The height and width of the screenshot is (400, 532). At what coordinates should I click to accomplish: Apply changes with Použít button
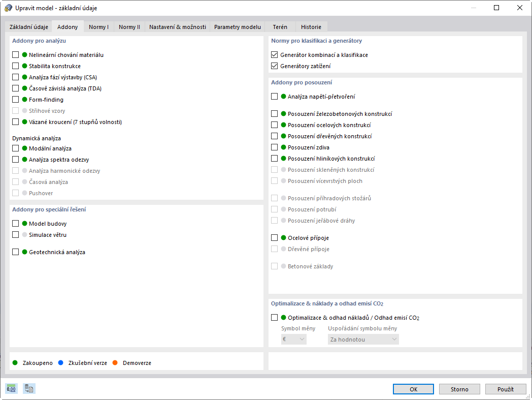(505, 389)
